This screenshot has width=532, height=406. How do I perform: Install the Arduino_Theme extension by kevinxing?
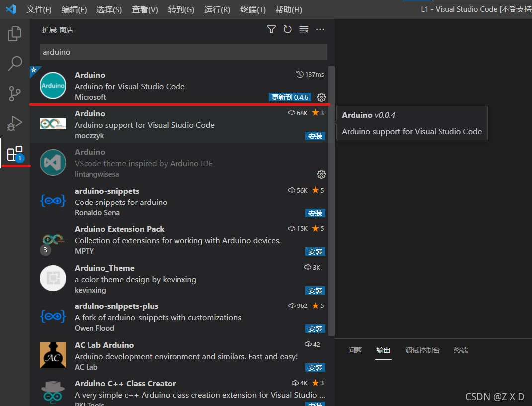pyautogui.click(x=315, y=290)
